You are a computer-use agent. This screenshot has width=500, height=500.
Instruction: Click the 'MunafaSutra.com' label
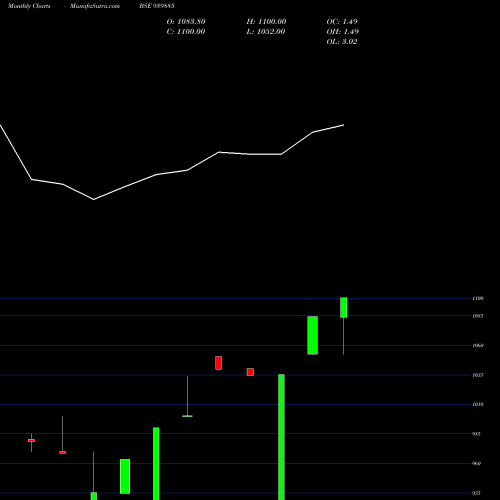click(95, 6)
